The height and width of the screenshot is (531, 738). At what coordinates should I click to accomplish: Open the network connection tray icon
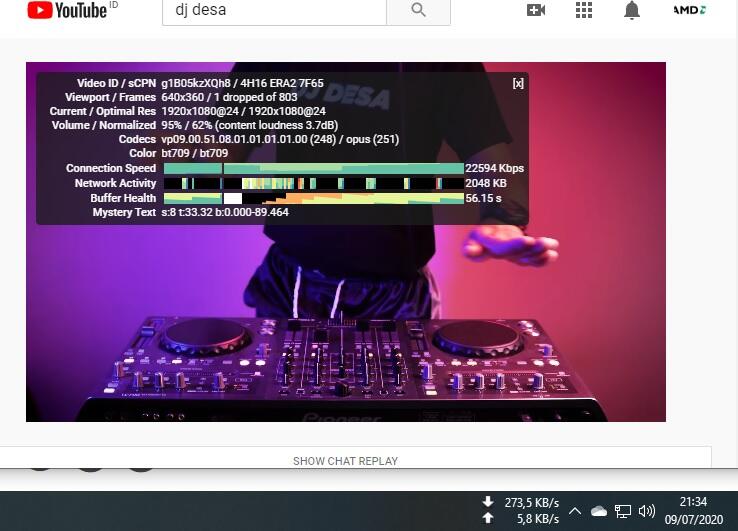coord(623,511)
